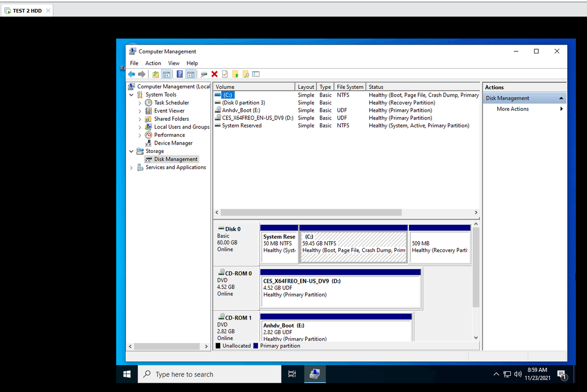The height and width of the screenshot is (392, 587).
Task: Click console tree horizontal scrollbar
Action: [167, 347]
